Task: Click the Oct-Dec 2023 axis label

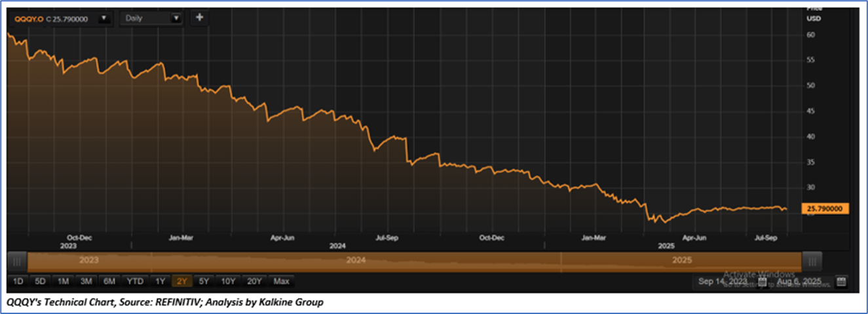Action: 81,237
